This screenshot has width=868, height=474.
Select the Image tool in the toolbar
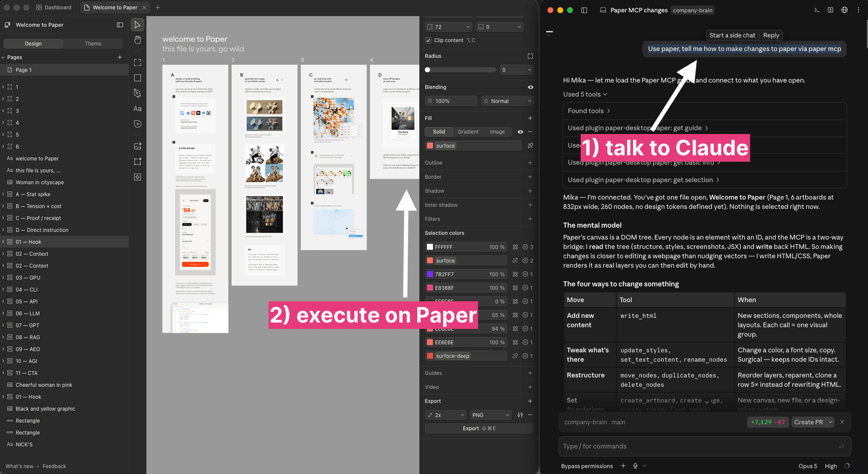click(x=137, y=146)
